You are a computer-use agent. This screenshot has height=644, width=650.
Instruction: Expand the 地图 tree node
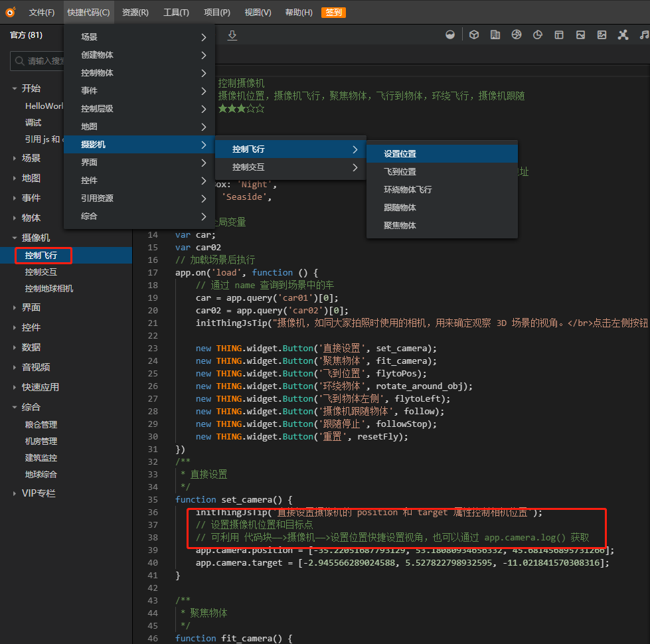pos(15,178)
